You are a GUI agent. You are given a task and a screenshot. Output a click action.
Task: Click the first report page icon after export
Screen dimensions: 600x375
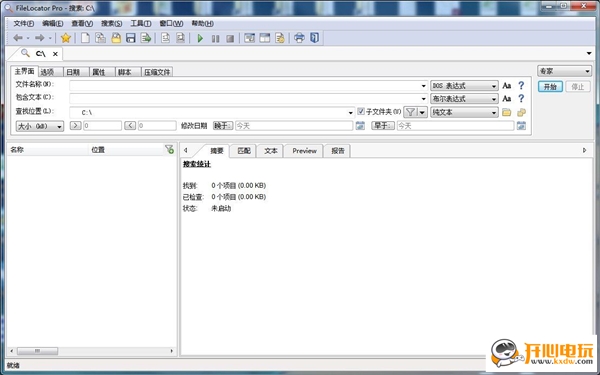(x=165, y=38)
